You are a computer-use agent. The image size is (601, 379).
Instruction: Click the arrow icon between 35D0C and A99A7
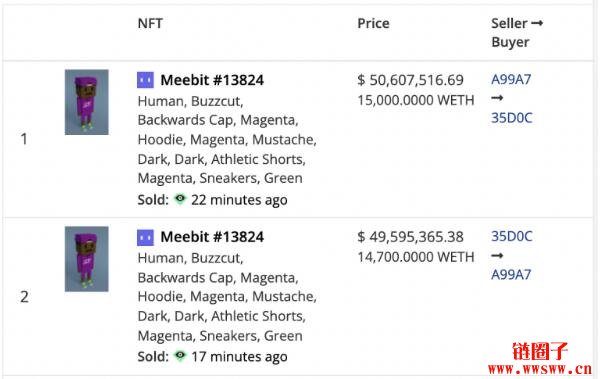497,255
